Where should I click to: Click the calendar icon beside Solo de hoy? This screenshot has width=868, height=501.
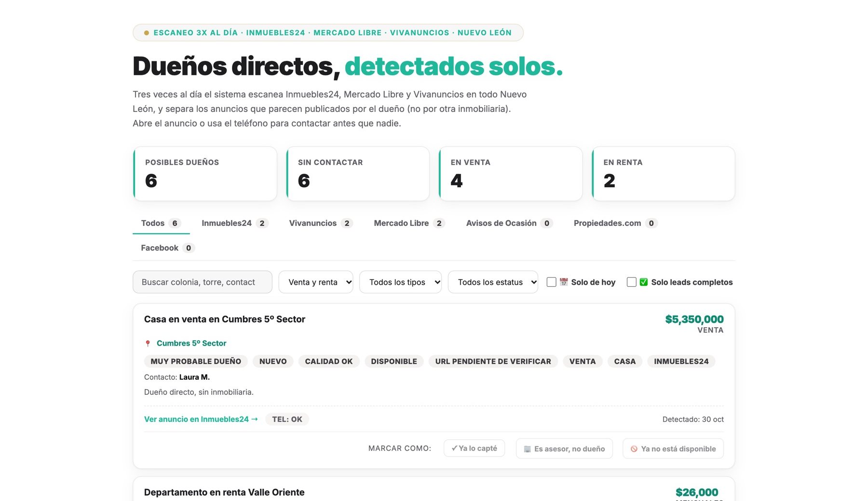point(563,282)
